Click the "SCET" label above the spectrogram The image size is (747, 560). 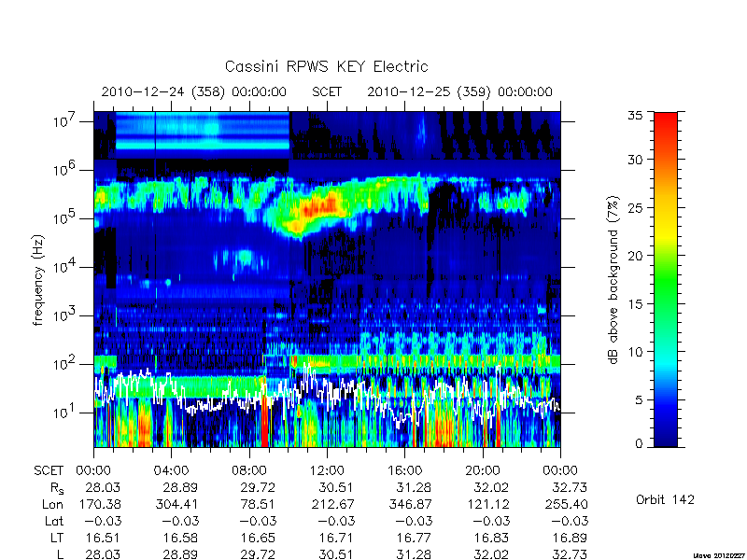coord(327,91)
